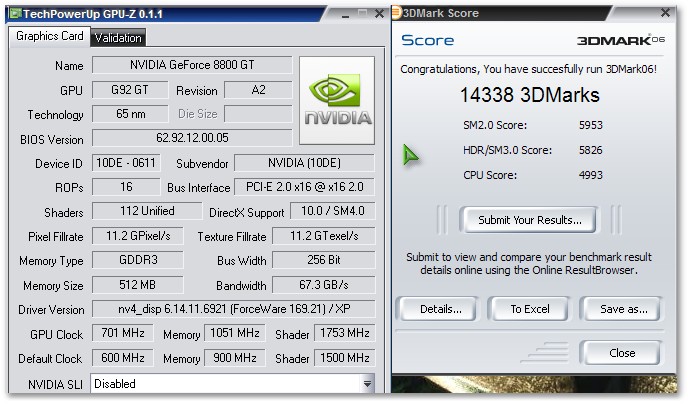
Task: Click the default Memory clock field 900 MHz
Action: (x=235, y=358)
